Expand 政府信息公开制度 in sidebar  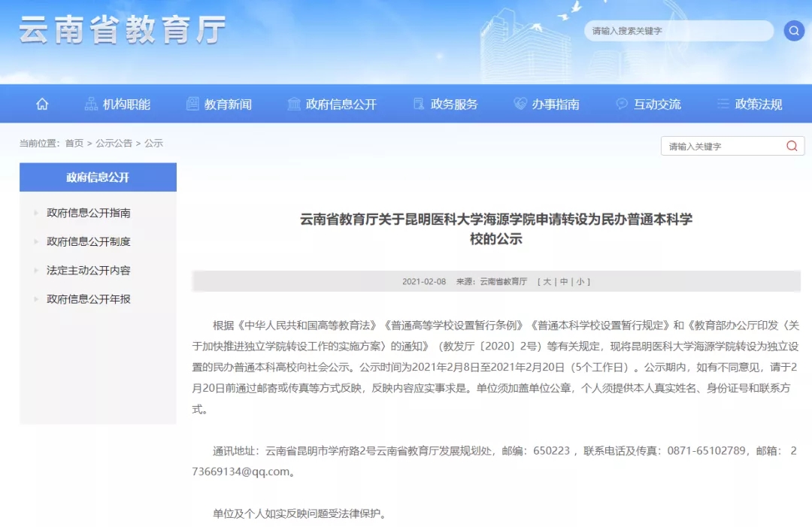click(89, 241)
